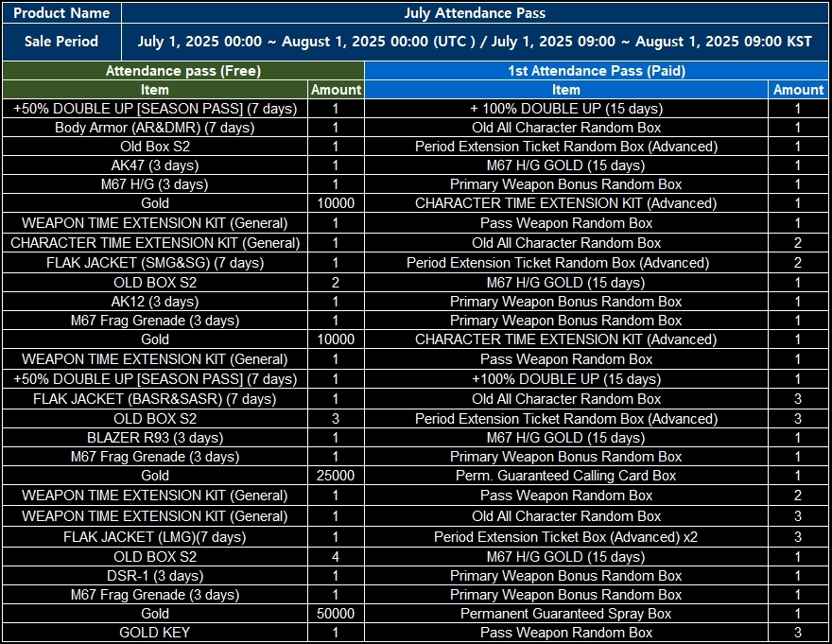Select the Perm. Guaranteed Calling Card Box cell
The image size is (832, 644).
[566, 476]
